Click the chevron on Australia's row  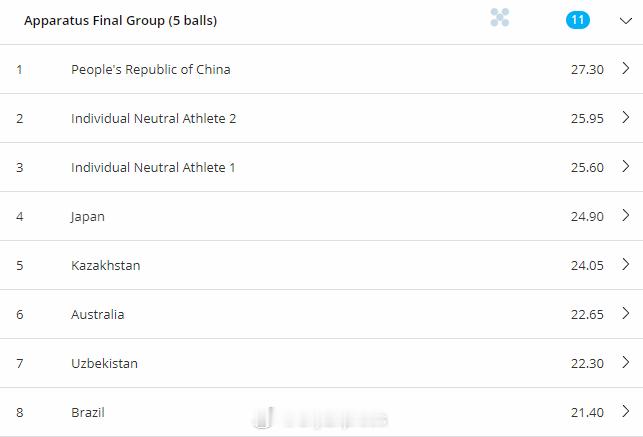(x=626, y=314)
